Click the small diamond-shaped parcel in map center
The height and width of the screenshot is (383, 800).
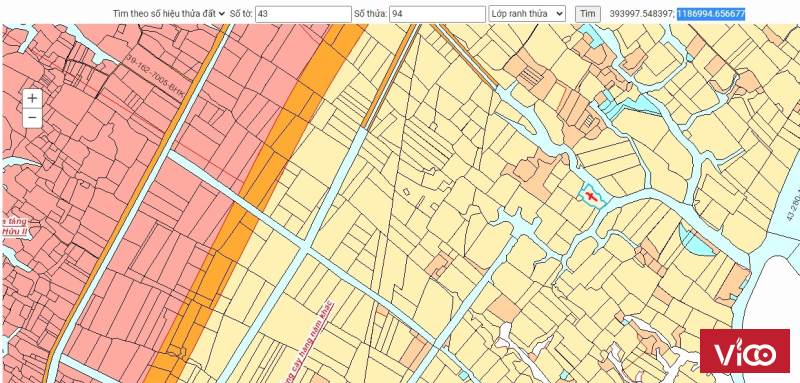pyautogui.click(x=406, y=192)
